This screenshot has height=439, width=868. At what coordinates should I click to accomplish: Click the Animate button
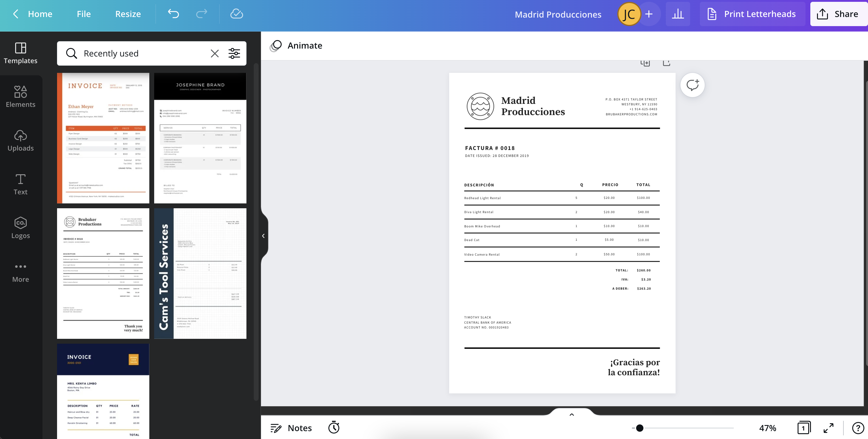coord(296,46)
